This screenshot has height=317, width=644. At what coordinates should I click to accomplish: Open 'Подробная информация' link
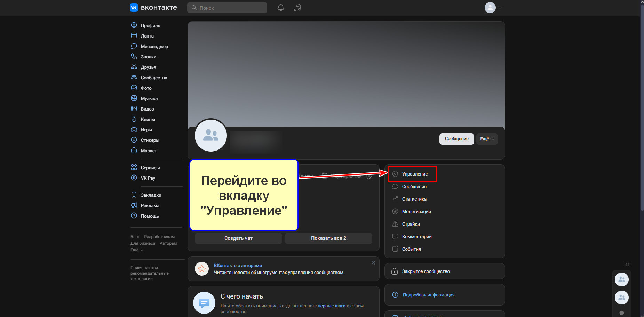point(429,295)
